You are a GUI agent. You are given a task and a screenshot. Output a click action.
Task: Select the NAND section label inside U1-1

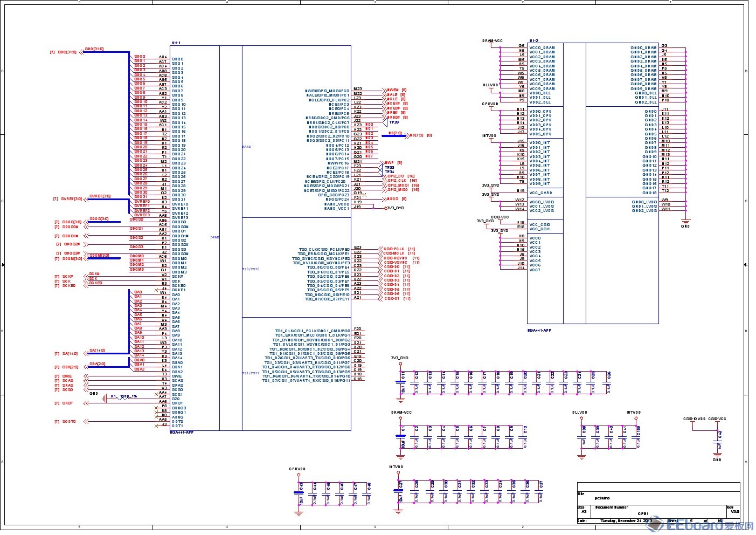tap(246, 147)
